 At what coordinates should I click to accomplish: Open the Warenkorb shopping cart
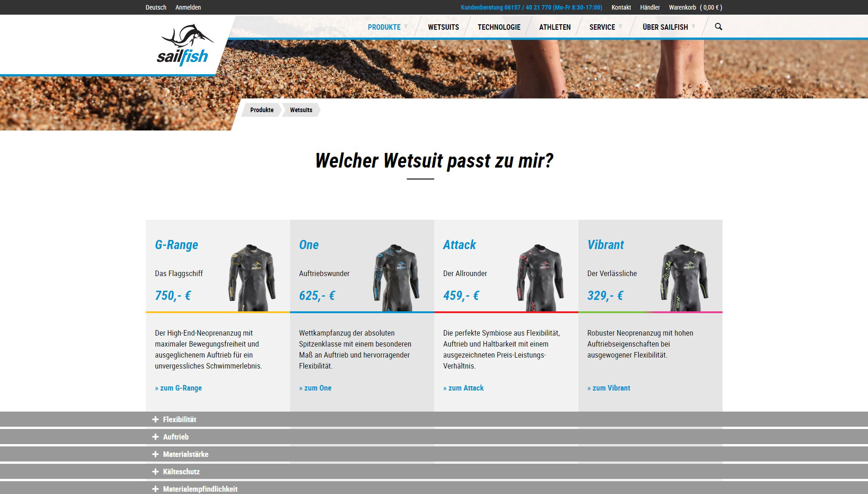(x=695, y=7)
